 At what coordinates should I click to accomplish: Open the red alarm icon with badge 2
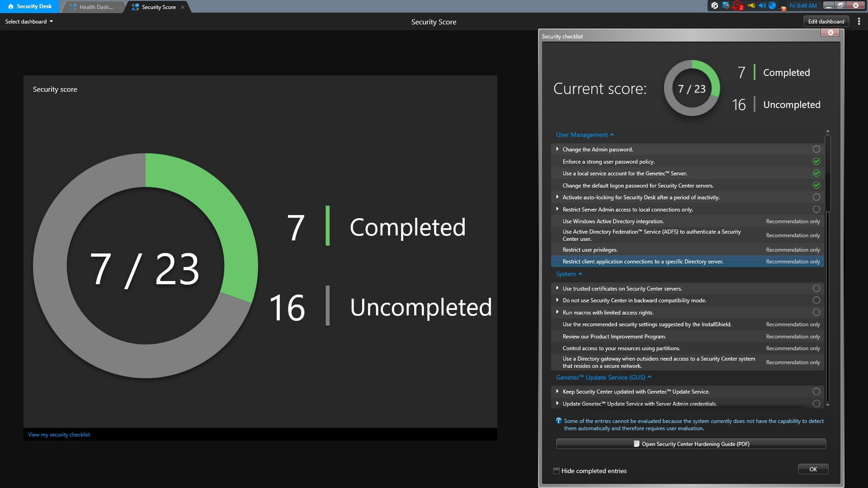pos(738,6)
